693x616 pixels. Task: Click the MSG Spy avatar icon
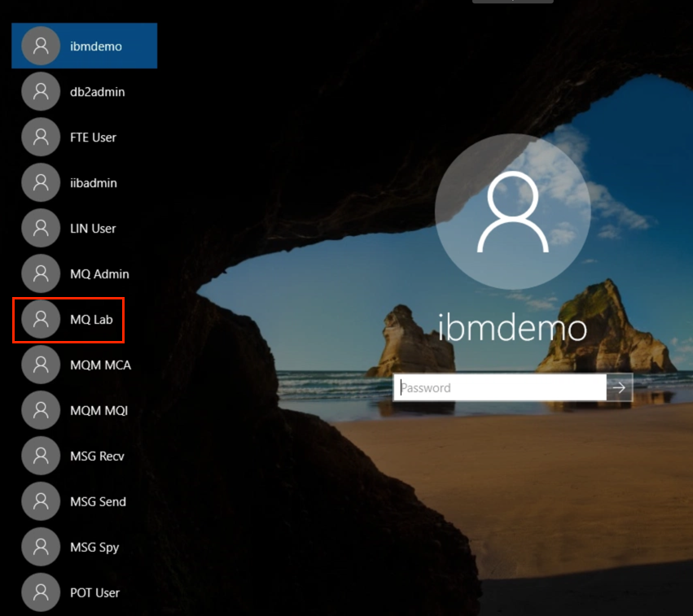pyautogui.click(x=41, y=546)
